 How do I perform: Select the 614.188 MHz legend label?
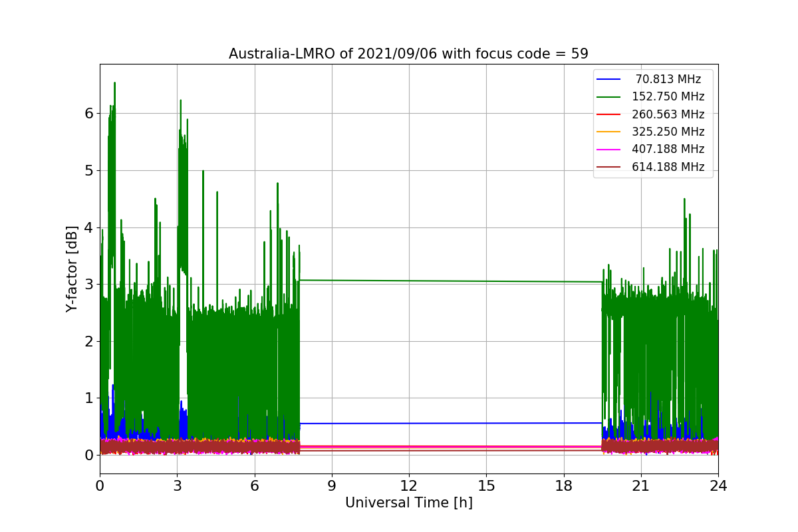668,167
